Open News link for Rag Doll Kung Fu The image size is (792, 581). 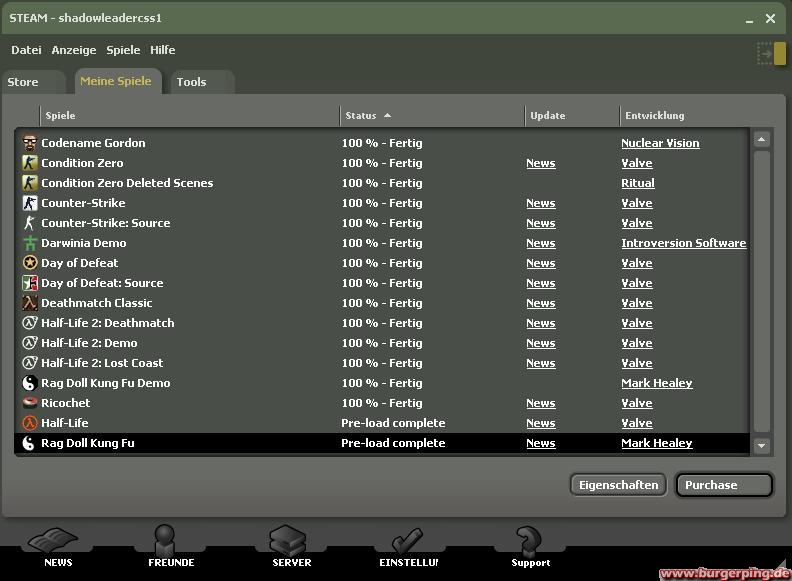(540, 443)
